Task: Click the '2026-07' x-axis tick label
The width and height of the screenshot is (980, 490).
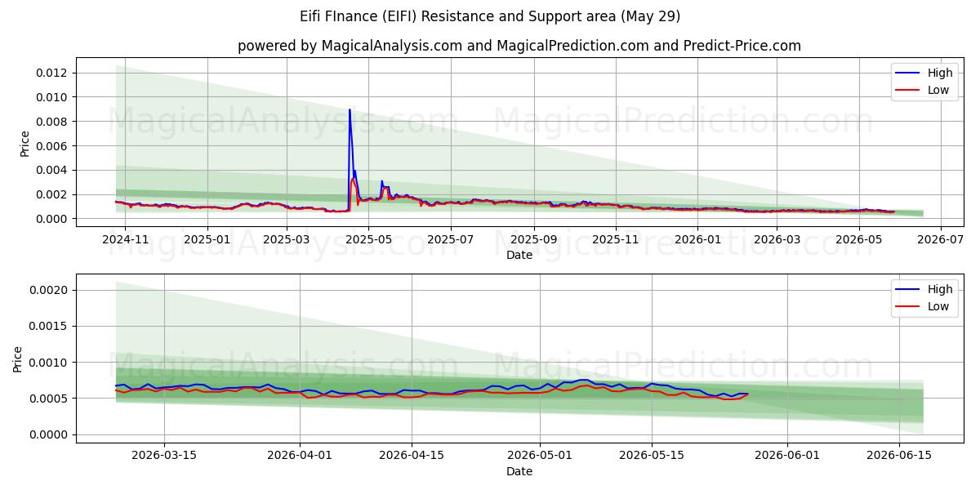Action: 941,238
